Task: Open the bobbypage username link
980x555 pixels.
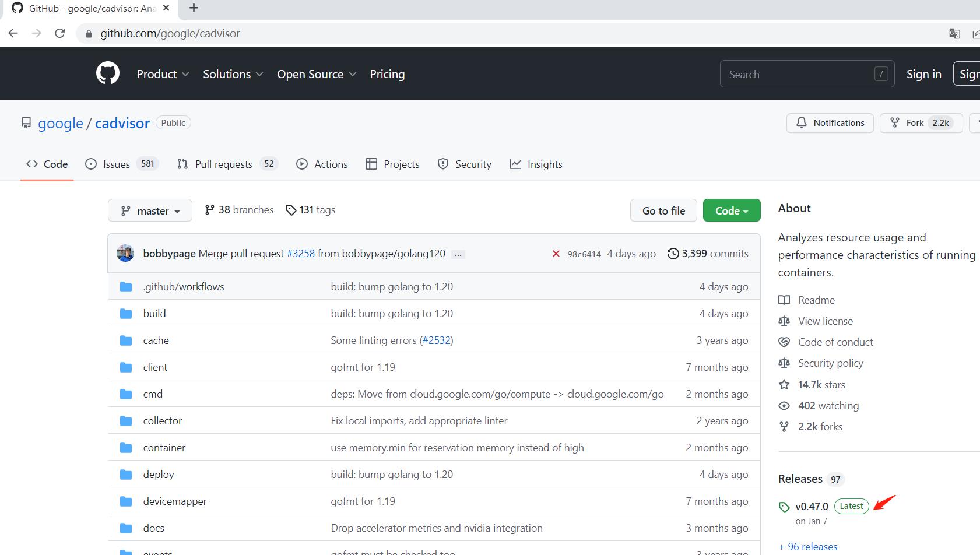Action: coord(169,254)
